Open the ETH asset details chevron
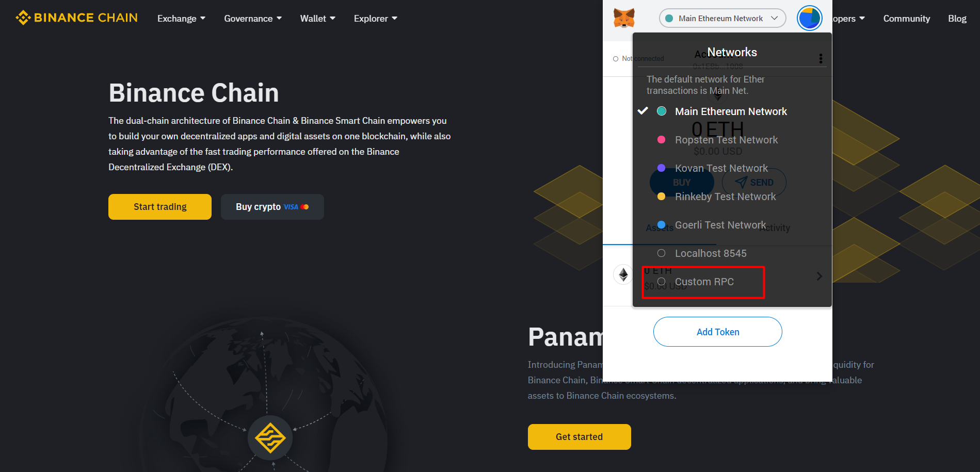The image size is (980, 472). click(820, 276)
